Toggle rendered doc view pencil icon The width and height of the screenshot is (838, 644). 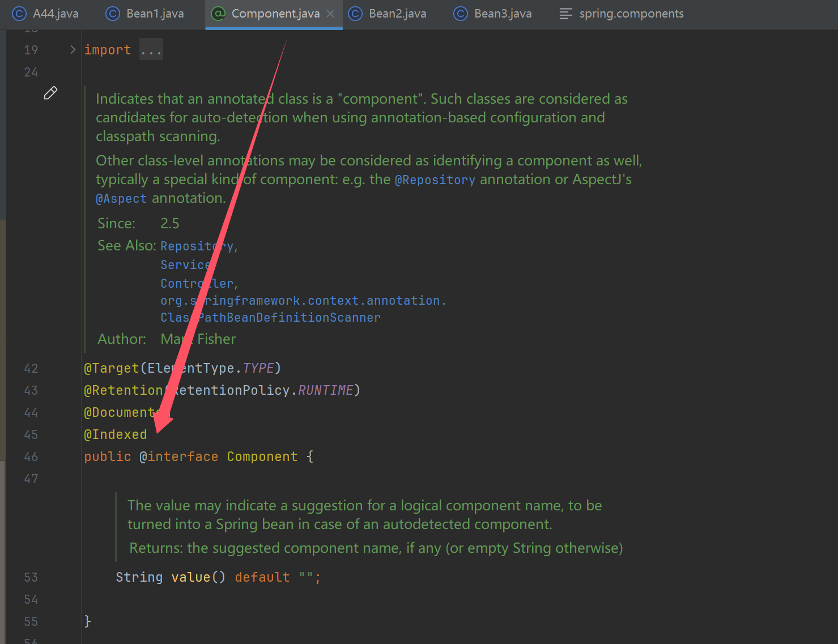point(50,93)
